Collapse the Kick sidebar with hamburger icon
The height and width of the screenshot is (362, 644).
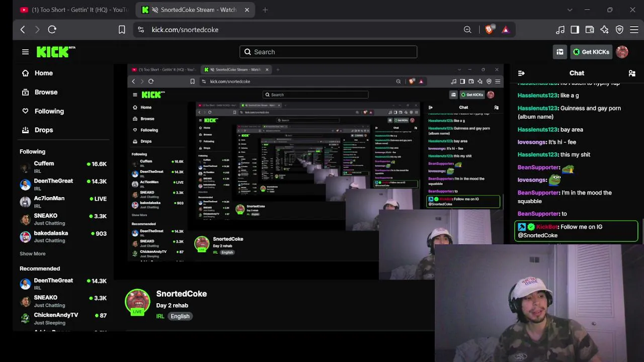[25, 52]
